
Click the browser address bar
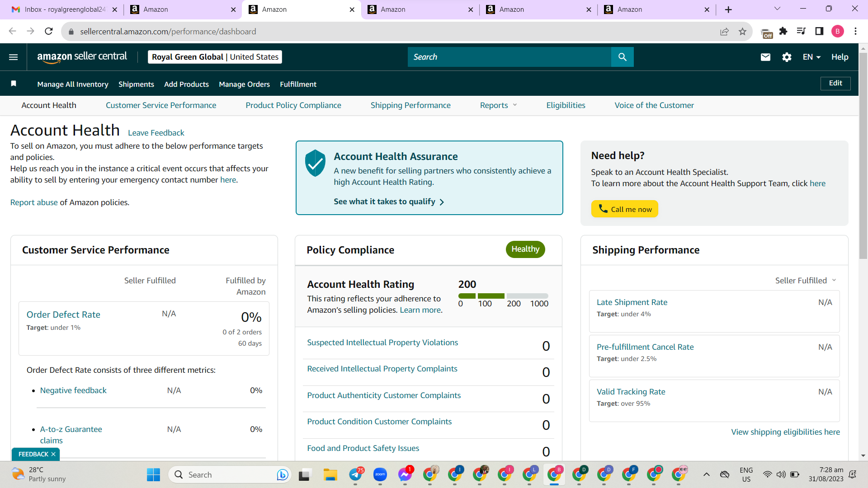click(393, 31)
